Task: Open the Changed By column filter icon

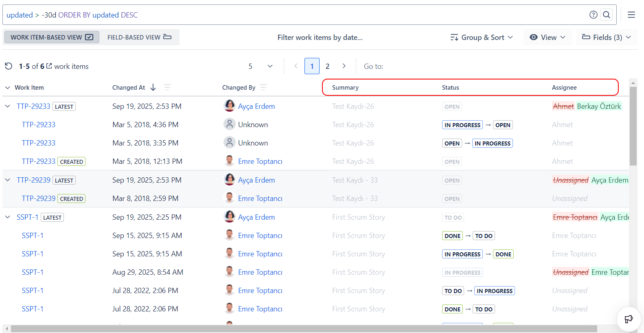Action: 263,87
